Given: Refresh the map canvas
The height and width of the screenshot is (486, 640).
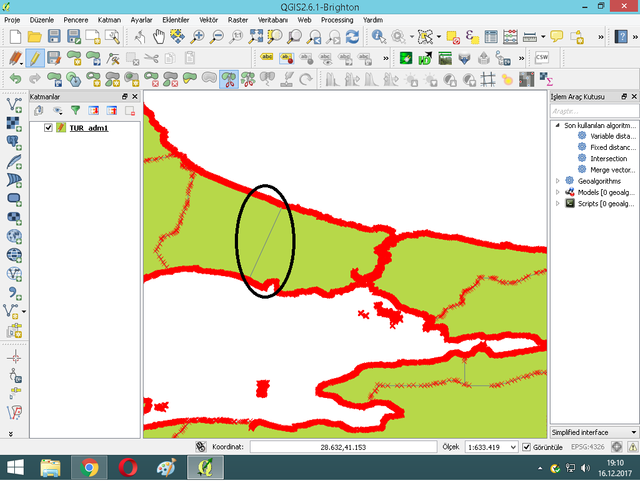Looking at the screenshot, I should click(353, 37).
